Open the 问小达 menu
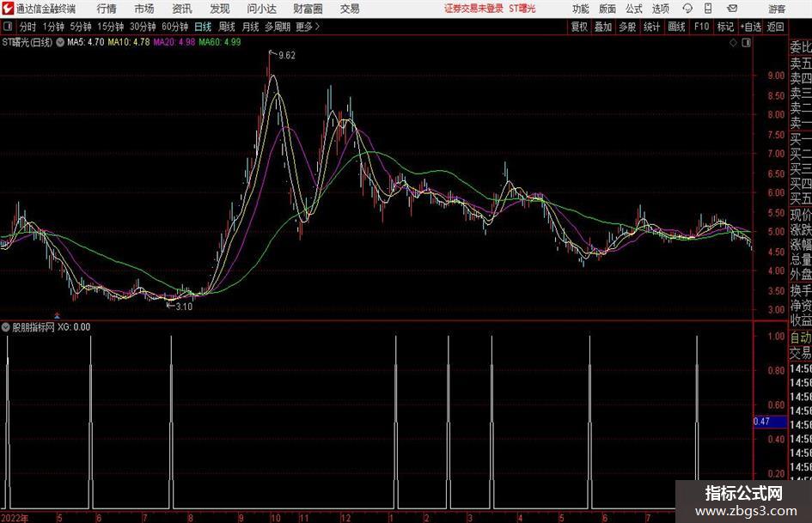The width and height of the screenshot is (812, 523). [261, 9]
